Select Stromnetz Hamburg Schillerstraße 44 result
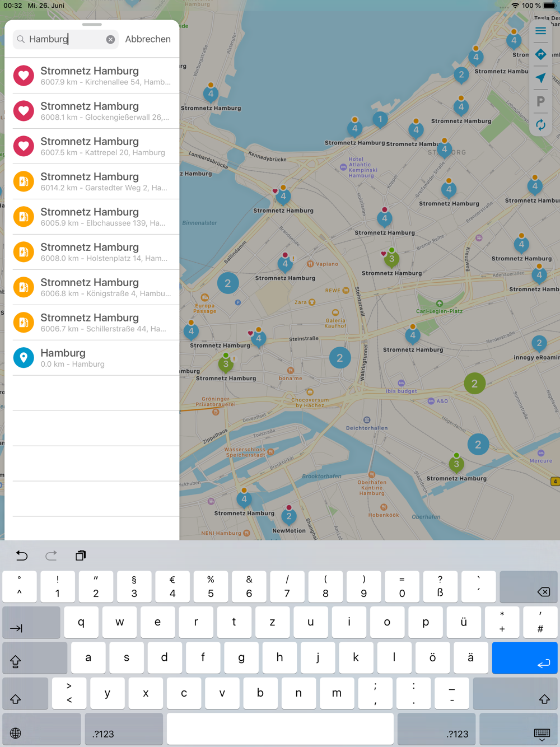Screen dimensions: 560x747 [92, 323]
